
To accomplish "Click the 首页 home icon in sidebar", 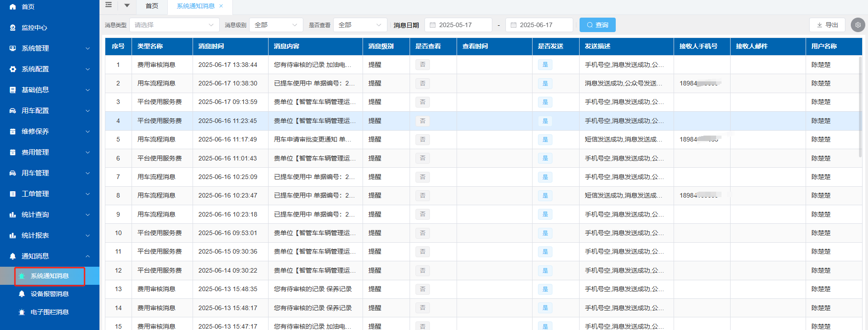I will (x=13, y=7).
